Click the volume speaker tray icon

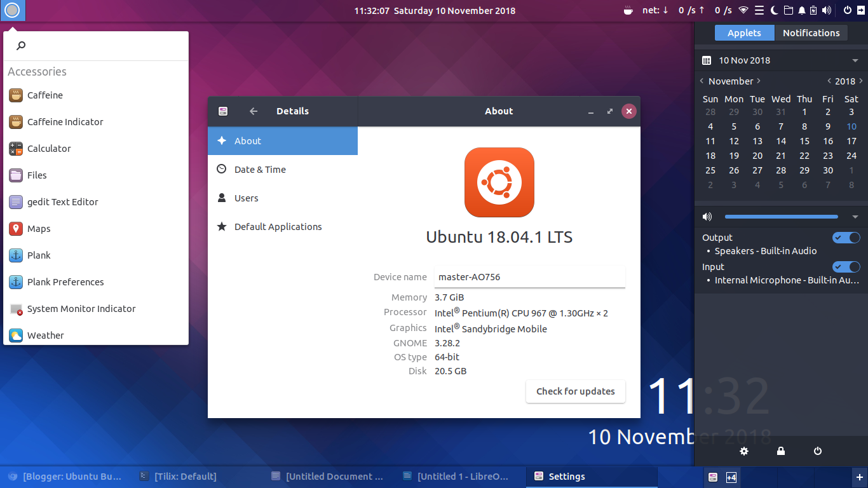click(826, 10)
